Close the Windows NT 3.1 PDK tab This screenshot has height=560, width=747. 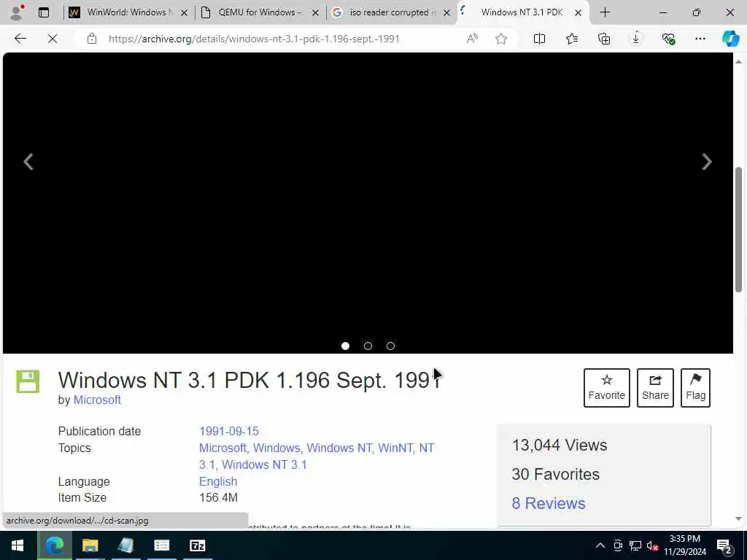[578, 13]
